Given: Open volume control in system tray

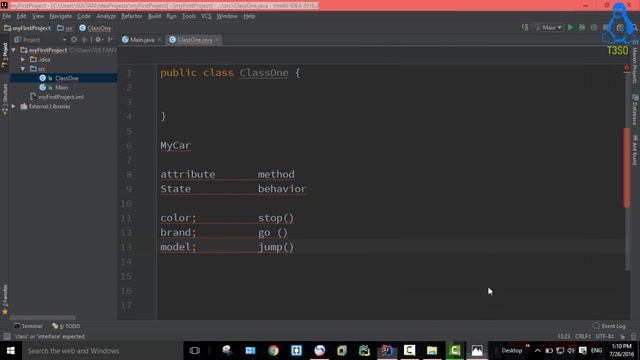Looking at the screenshot, I should tap(571, 351).
